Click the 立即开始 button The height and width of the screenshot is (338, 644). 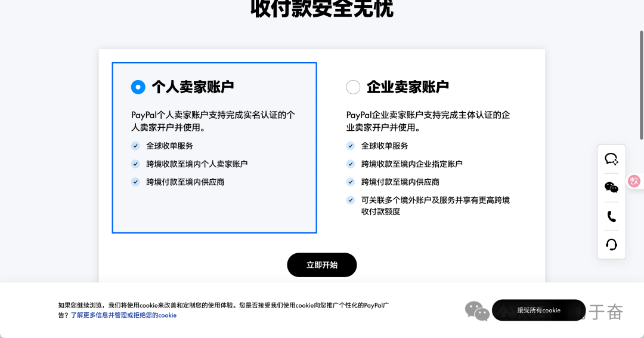click(322, 265)
